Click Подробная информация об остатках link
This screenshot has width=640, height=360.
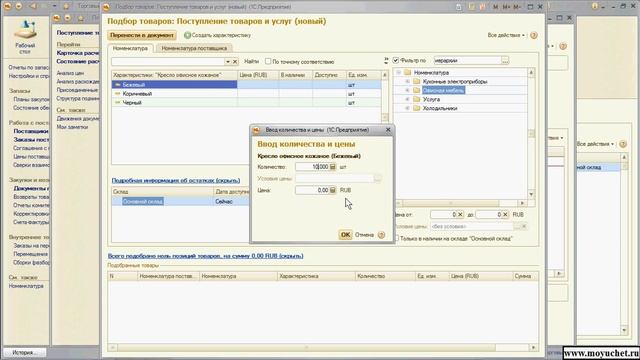point(176,180)
